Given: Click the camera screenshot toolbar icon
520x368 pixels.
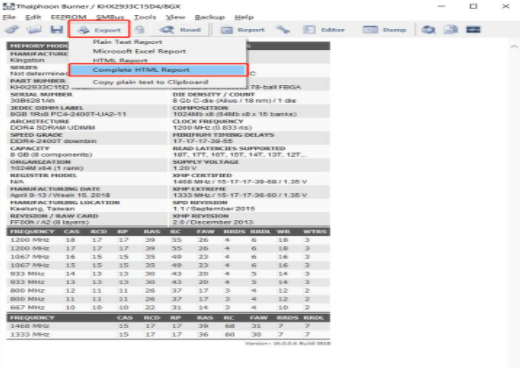Looking at the screenshot, I should (x=429, y=30).
